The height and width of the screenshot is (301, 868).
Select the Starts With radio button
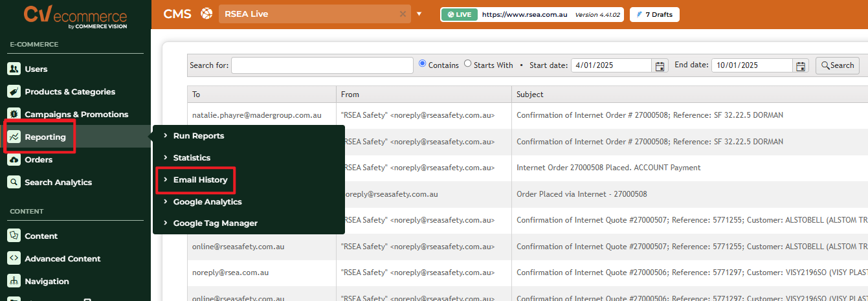pos(468,63)
